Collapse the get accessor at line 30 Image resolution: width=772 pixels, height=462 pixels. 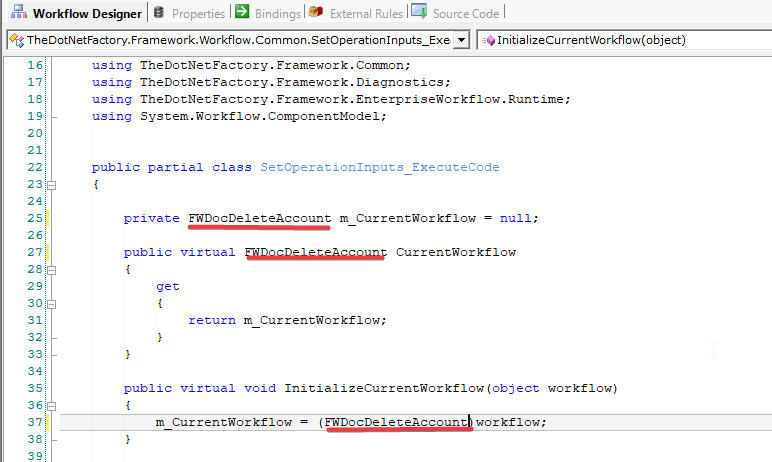(52, 304)
